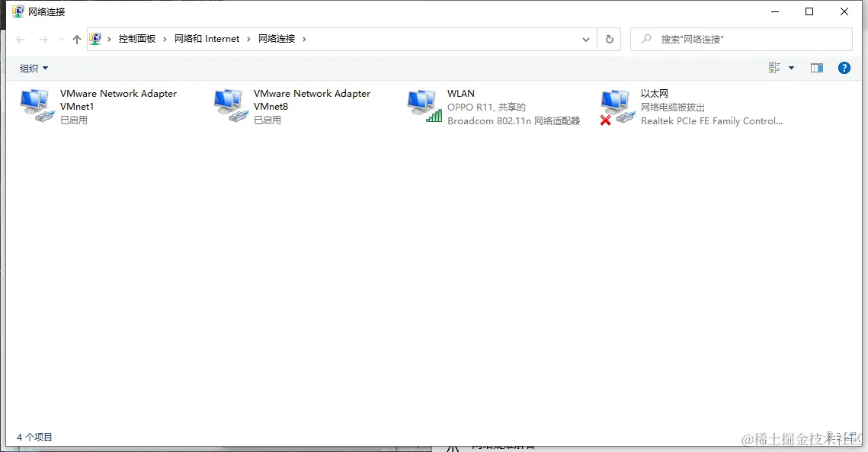Expand the address bar history chevron
This screenshot has width=868, height=452.
click(585, 38)
